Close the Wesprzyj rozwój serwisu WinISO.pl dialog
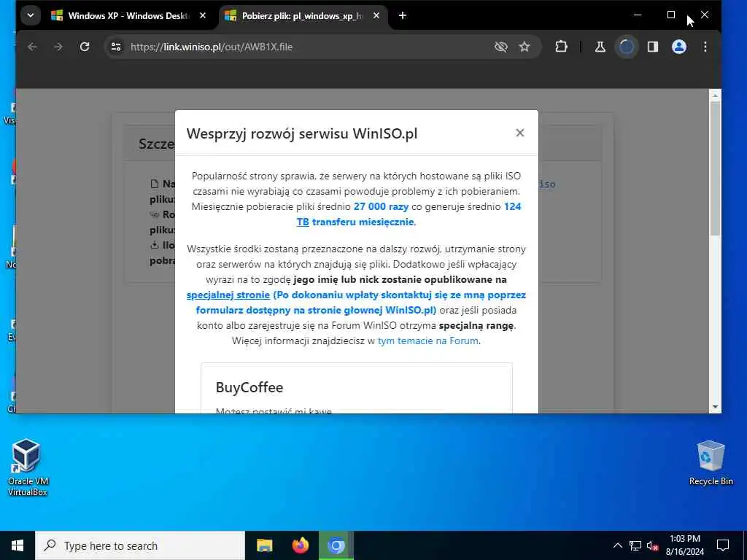 (519, 133)
